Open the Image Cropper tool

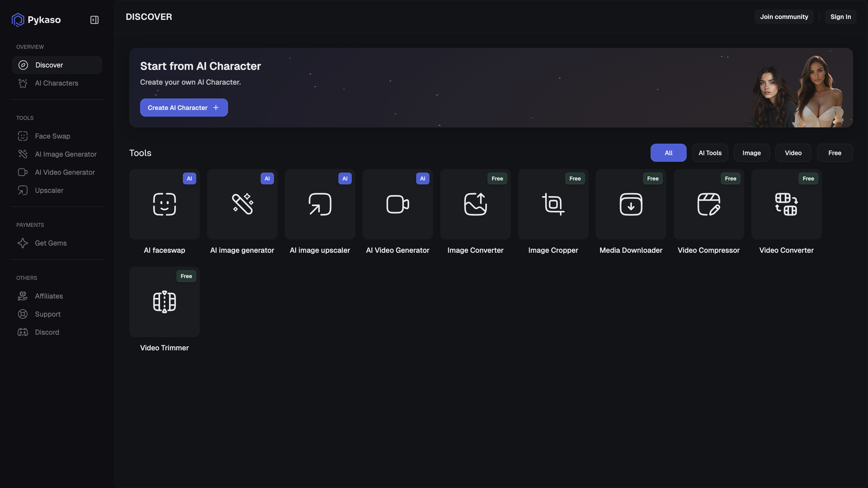tap(553, 204)
